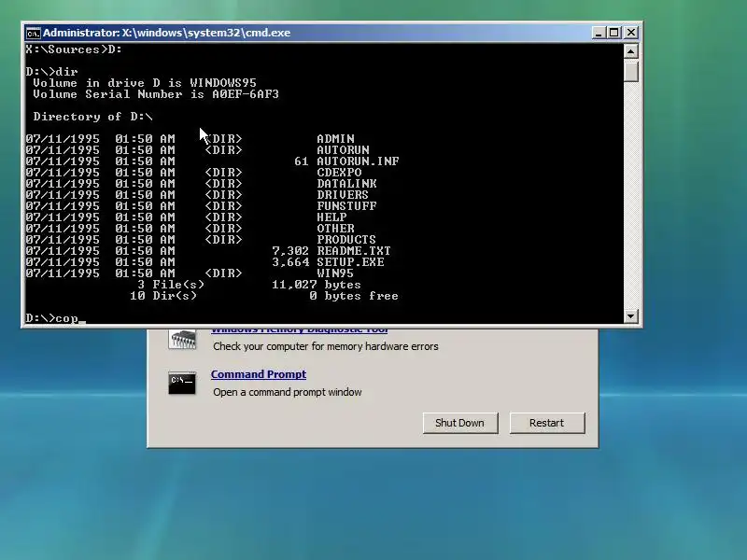Image resolution: width=747 pixels, height=560 pixels.
Task: Click the DRIVERS directory entry
Action: [x=343, y=195]
